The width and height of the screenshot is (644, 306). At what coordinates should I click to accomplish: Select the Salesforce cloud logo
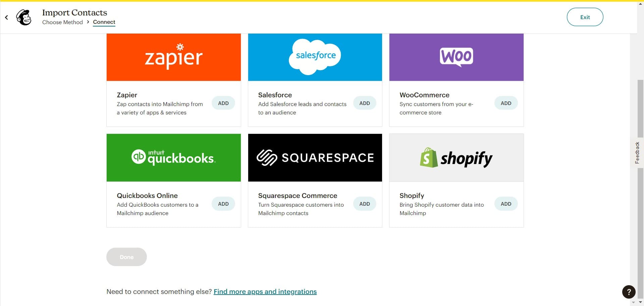point(315,56)
